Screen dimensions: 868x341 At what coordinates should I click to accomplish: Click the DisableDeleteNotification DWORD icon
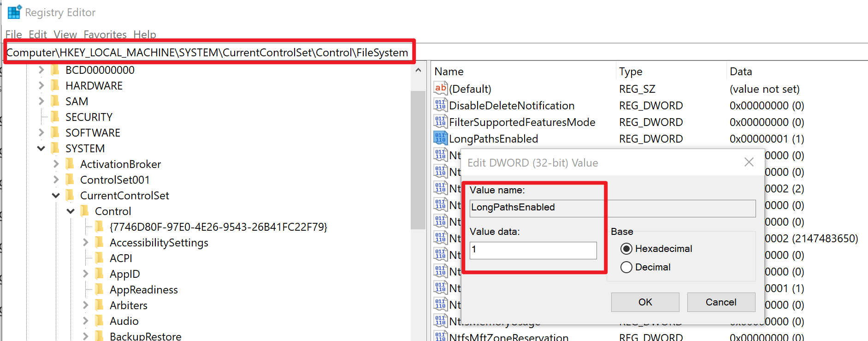click(440, 105)
